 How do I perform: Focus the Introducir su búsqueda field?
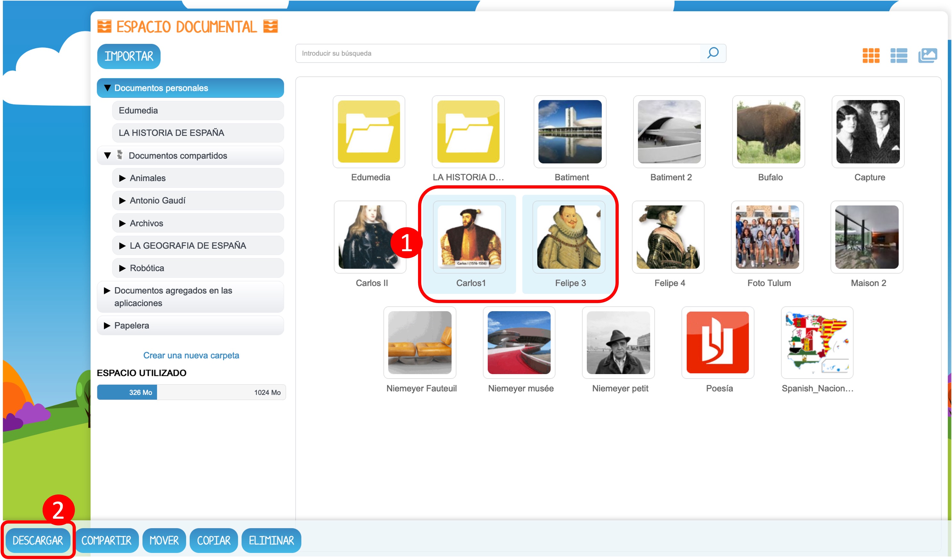coord(498,53)
